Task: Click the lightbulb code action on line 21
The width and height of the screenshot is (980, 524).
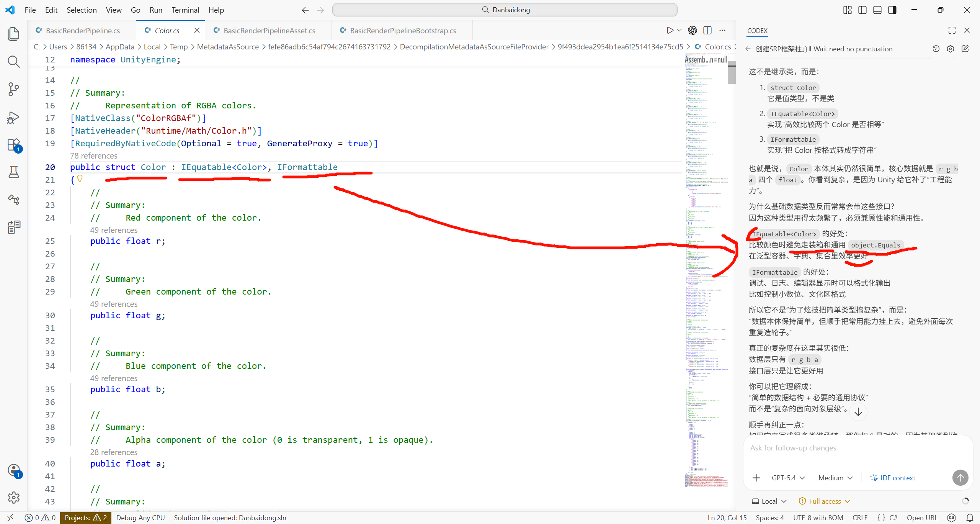Action: [x=80, y=178]
